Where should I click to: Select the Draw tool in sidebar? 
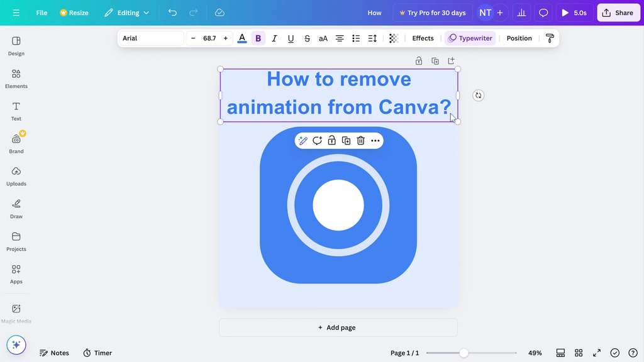[x=16, y=209]
